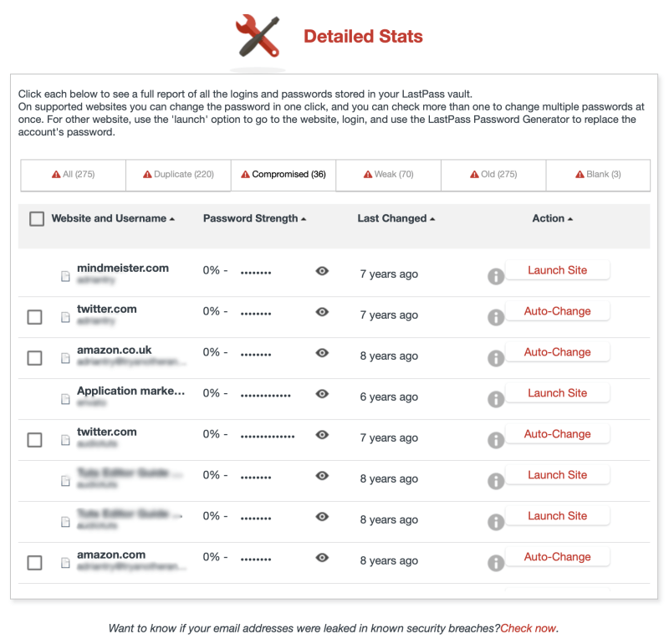Click the document icon beside amazon.co.uk
This screenshot has height=644, width=669.
[65, 358]
